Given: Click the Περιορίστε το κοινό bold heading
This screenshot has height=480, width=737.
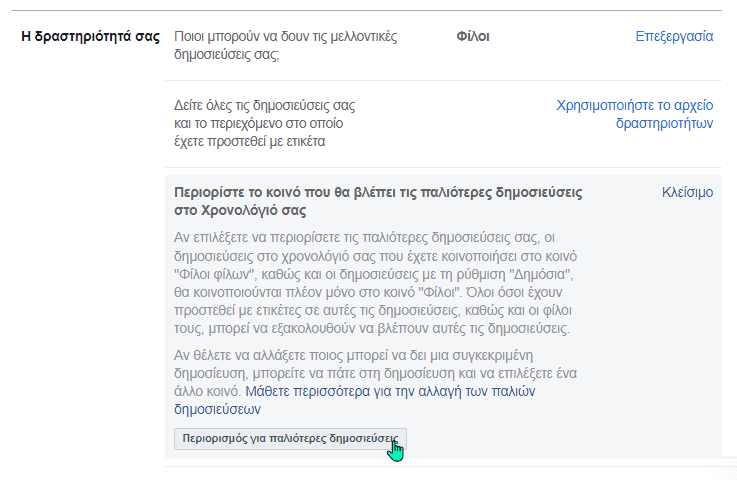Looking at the screenshot, I should coord(378,201).
